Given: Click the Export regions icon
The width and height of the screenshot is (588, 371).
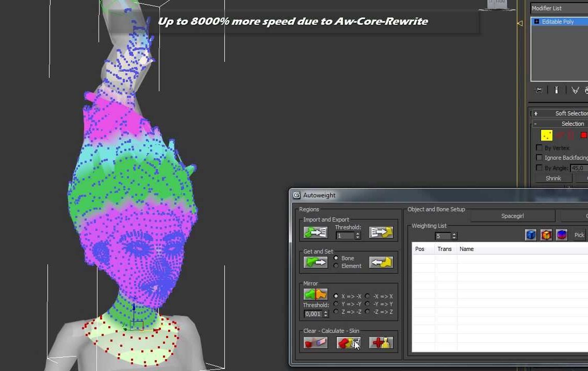Looking at the screenshot, I should (x=381, y=233).
